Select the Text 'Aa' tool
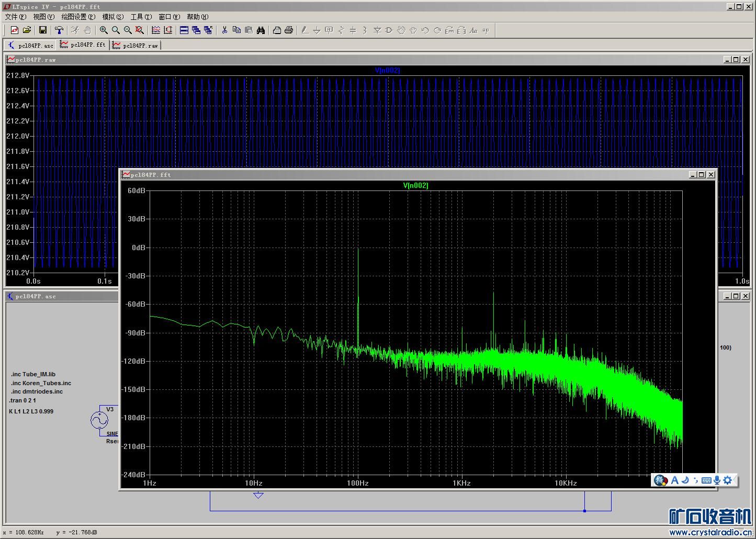 [473, 30]
